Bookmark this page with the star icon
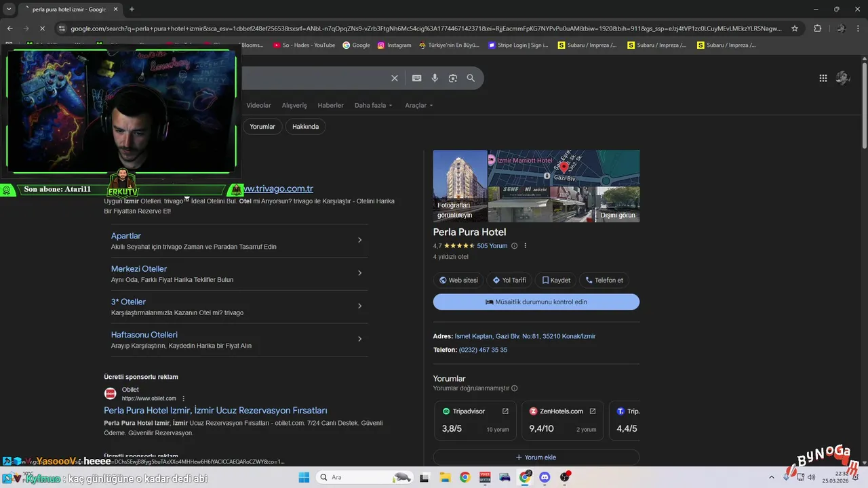Viewport: 868px width, 488px height. pos(795,28)
